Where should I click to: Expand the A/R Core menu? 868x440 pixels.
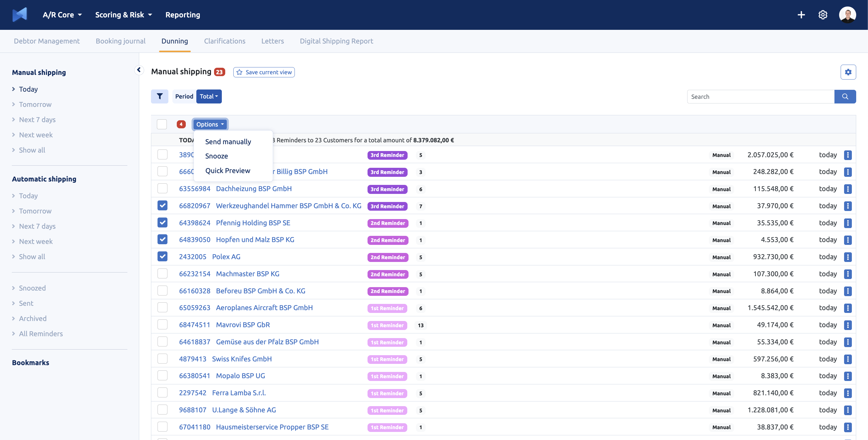(62, 15)
